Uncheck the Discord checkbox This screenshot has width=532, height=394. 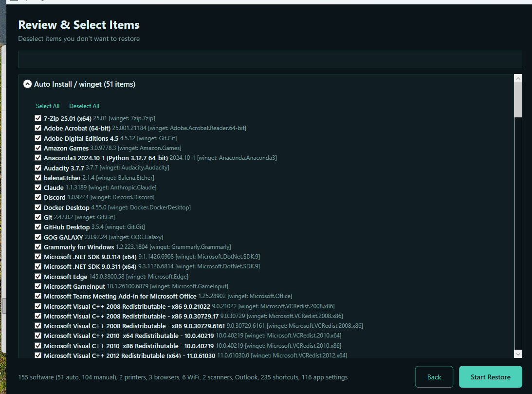pyautogui.click(x=38, y=197)
